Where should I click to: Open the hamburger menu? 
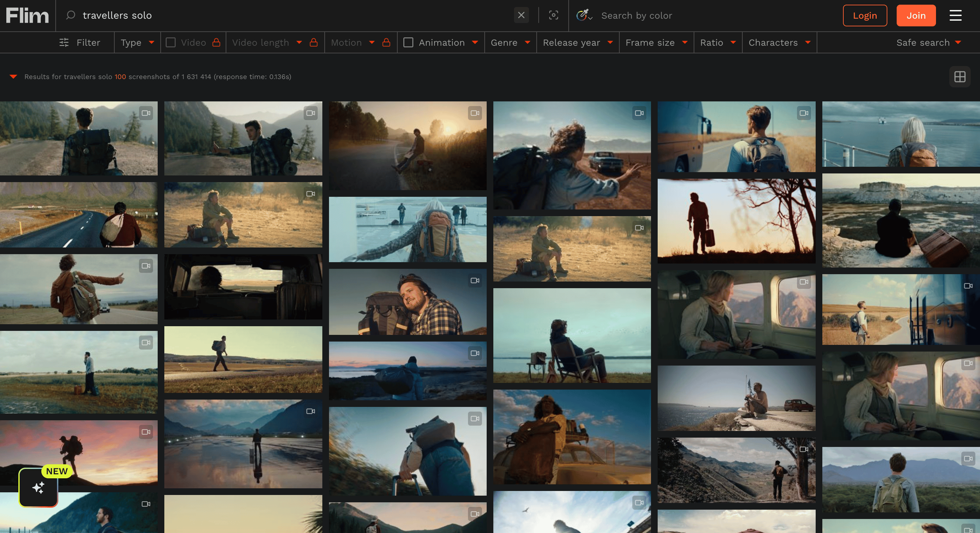coord(955,16)
